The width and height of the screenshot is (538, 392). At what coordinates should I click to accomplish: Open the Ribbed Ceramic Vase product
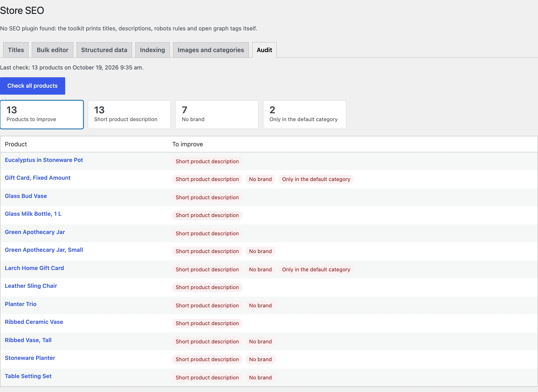tap(34, 322)
